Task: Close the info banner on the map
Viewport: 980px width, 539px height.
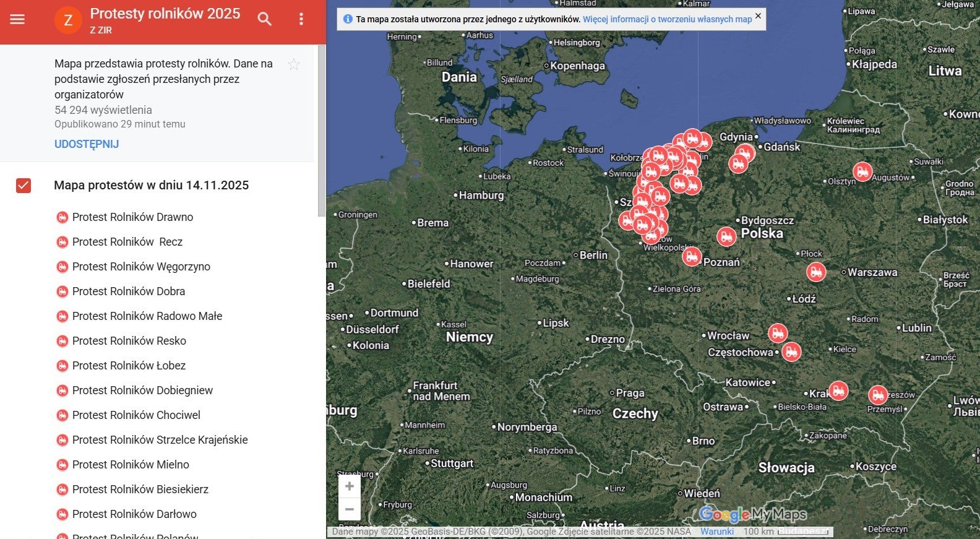Action: coord(758,16)
